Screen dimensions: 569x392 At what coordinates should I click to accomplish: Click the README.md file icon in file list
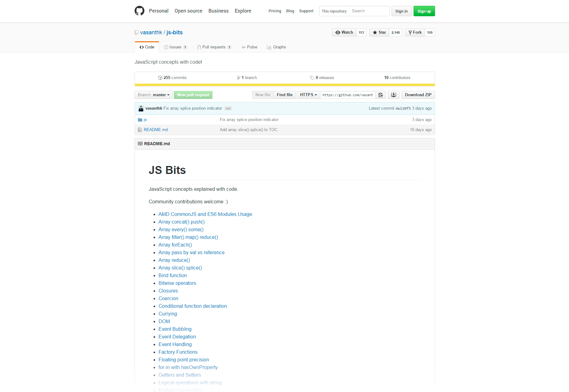tap(140, 130)
